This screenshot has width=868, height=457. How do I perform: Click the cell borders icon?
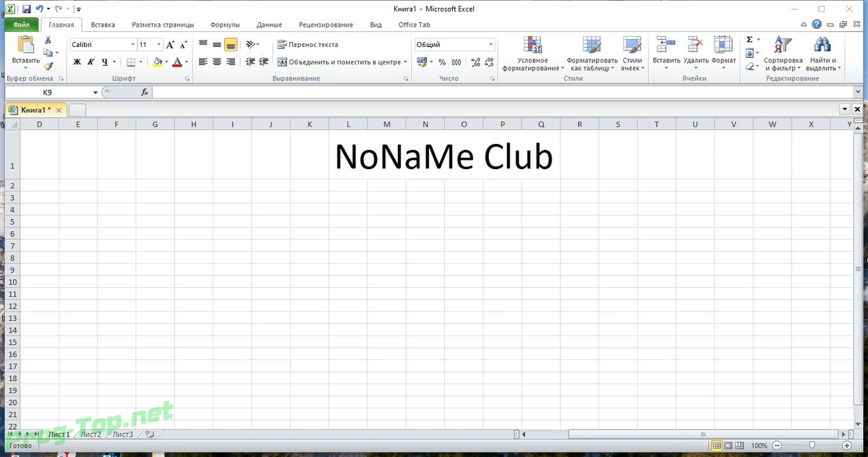point(130,62)
